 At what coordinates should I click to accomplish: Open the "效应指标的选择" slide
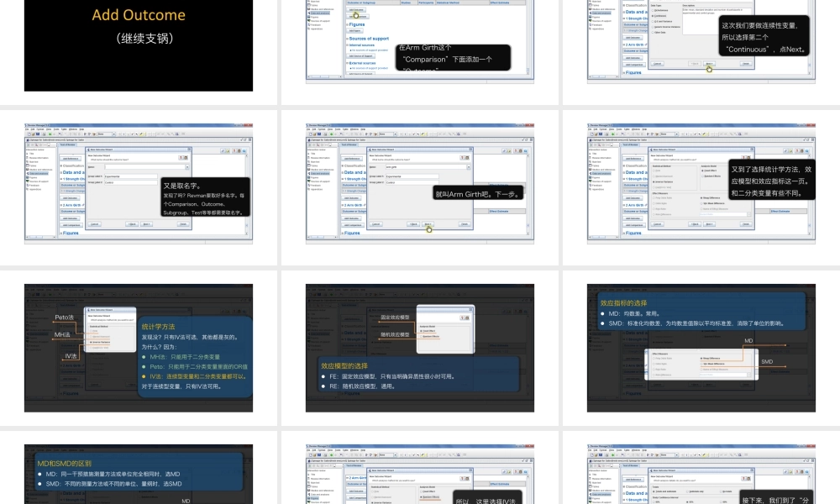click(x=701, y=347)
